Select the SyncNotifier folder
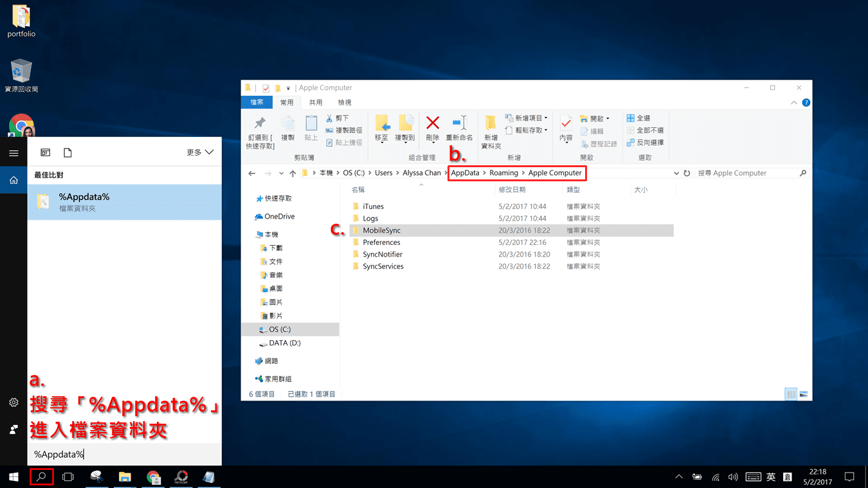 383,255
